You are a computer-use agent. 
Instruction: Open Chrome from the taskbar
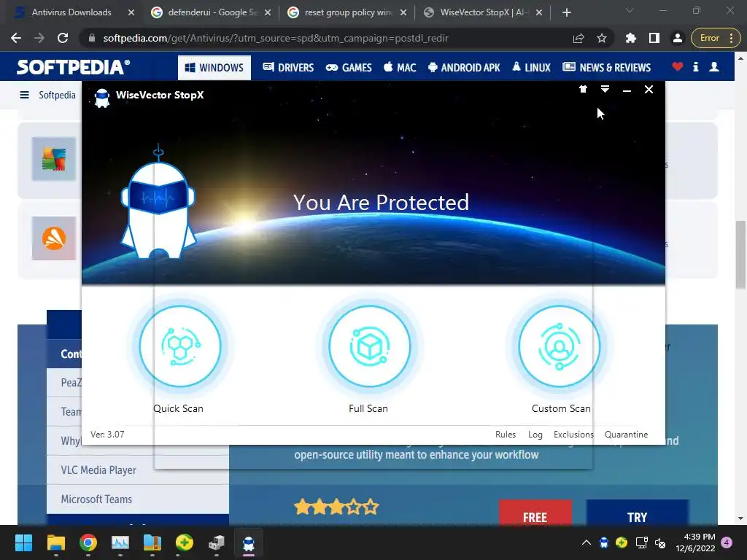pos(88,542)
